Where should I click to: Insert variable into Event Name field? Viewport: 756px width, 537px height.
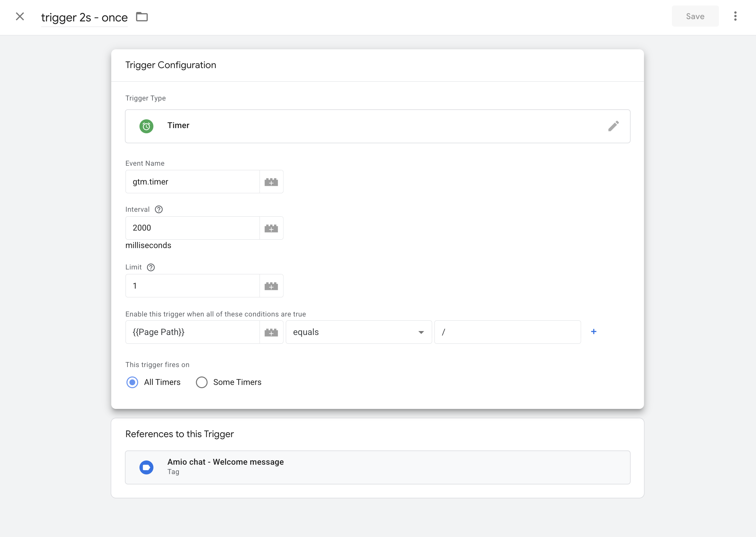(x=271, y=182)
